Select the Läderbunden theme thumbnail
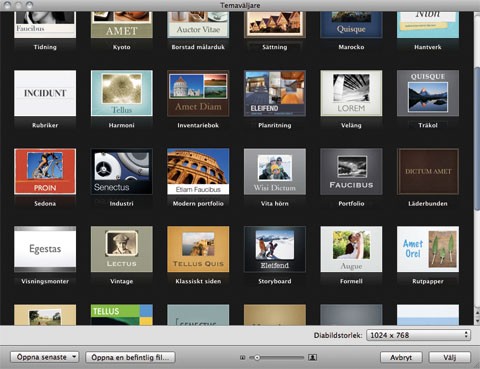The image size is (480, 369). coord(428,171)
